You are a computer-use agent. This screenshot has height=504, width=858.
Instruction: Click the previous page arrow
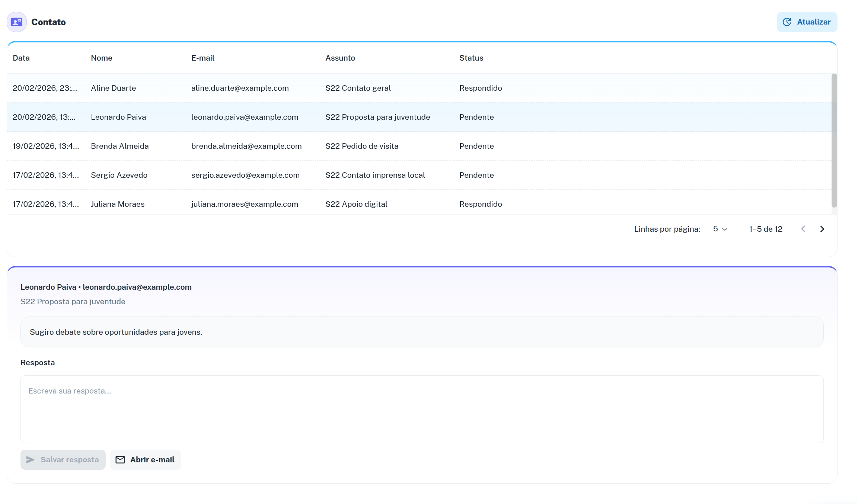pyautogui.click(x=803, y=229)
